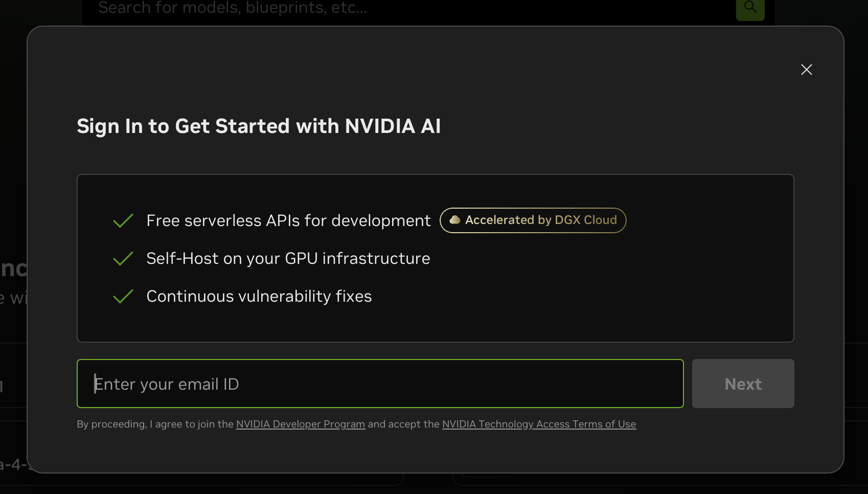Click the checkmark beside Free serverless APIs
The width and height of the screenshot is (868, 494).
(x=123, y=221)
